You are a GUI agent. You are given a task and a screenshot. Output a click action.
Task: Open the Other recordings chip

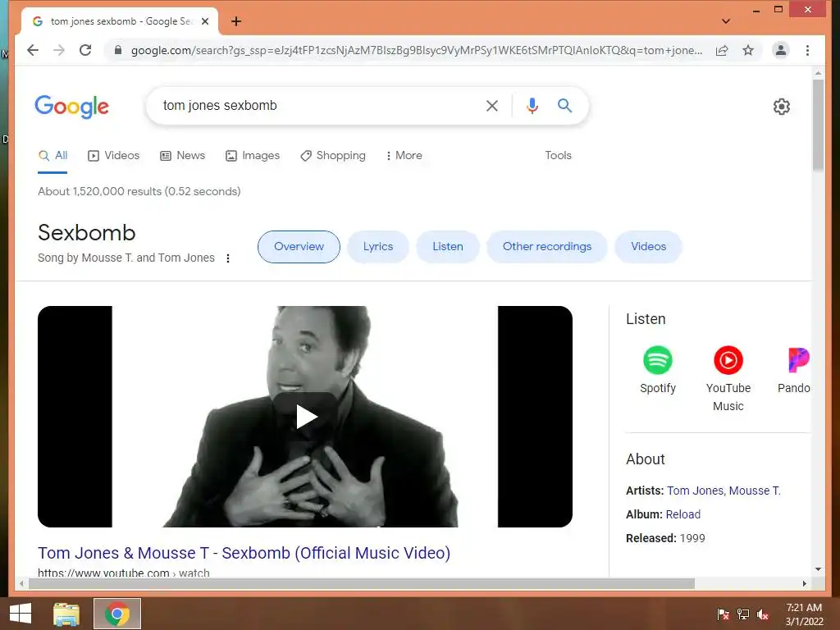pos(547,246)
